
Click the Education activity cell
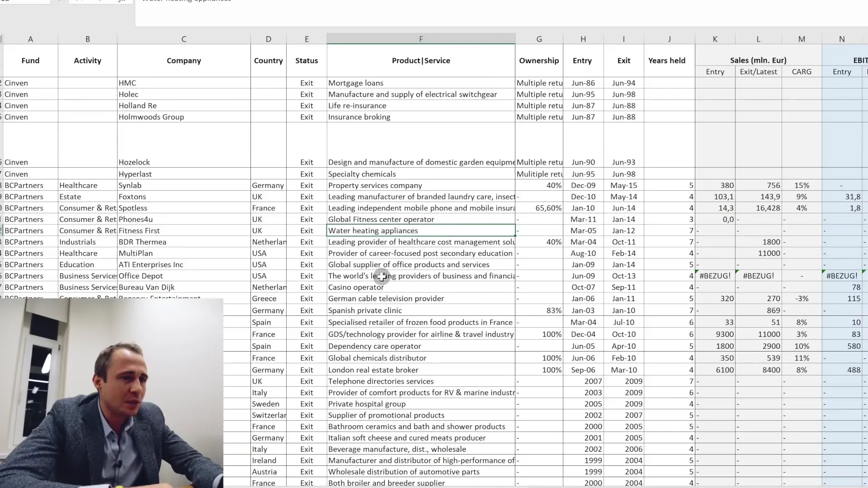(87, 264)
